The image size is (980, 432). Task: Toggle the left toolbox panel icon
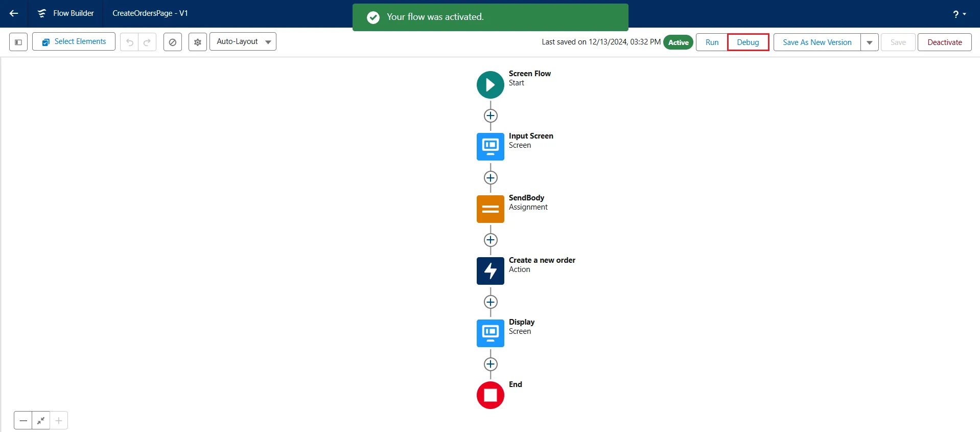coord(18,42)
